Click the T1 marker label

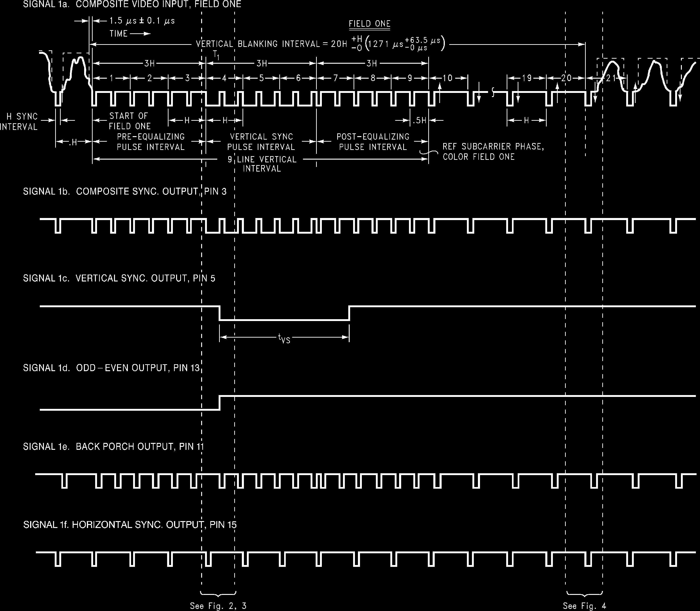click(x=216, y=55)
